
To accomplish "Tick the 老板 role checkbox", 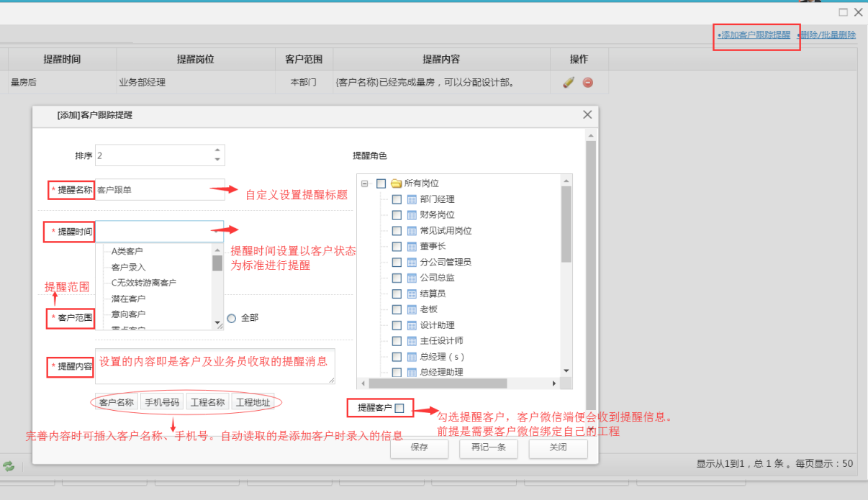I will click(x=397, y=309).
